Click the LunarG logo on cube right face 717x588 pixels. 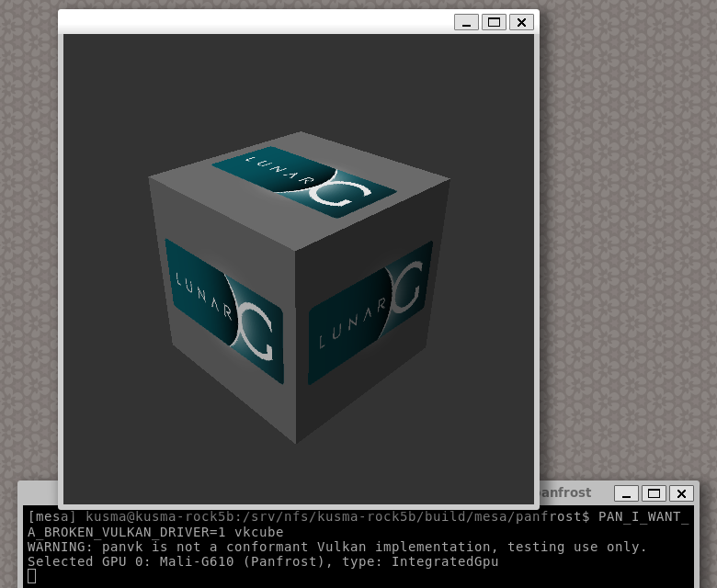370,313
